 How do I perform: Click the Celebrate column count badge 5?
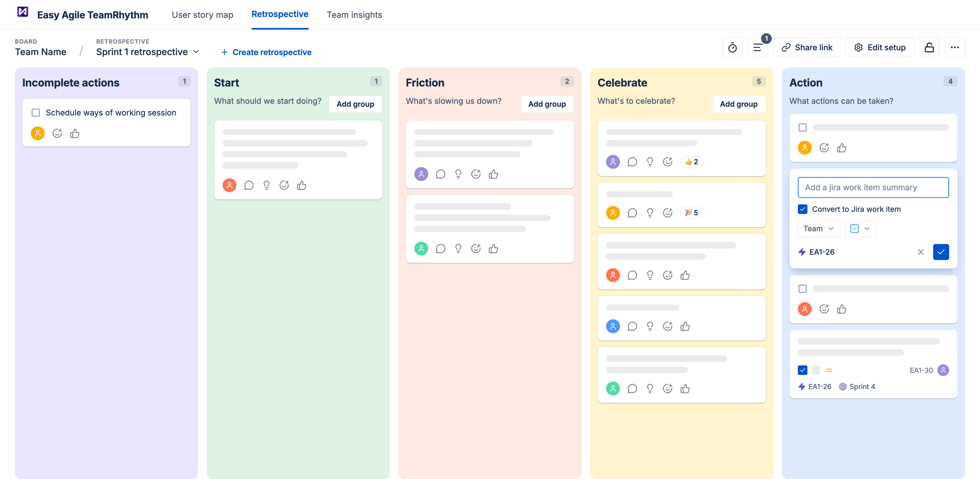point(759,81)
